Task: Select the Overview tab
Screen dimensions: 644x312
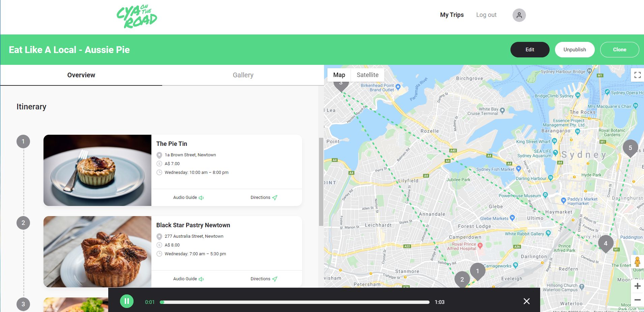Action: (x=81, y=75)
